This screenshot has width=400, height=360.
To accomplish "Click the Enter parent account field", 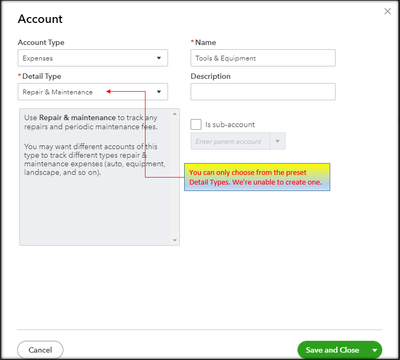I will click(230, 141).
